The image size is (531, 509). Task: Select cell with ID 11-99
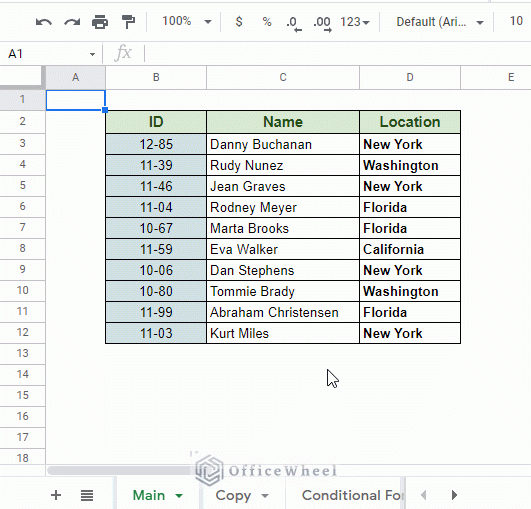(156, 312)
